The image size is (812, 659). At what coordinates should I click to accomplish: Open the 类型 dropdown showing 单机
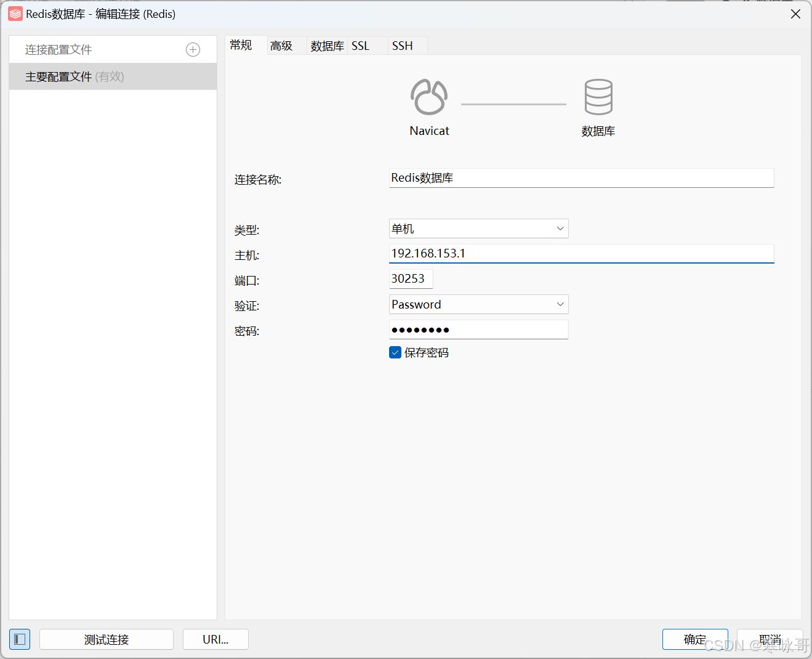click(479, 228)
